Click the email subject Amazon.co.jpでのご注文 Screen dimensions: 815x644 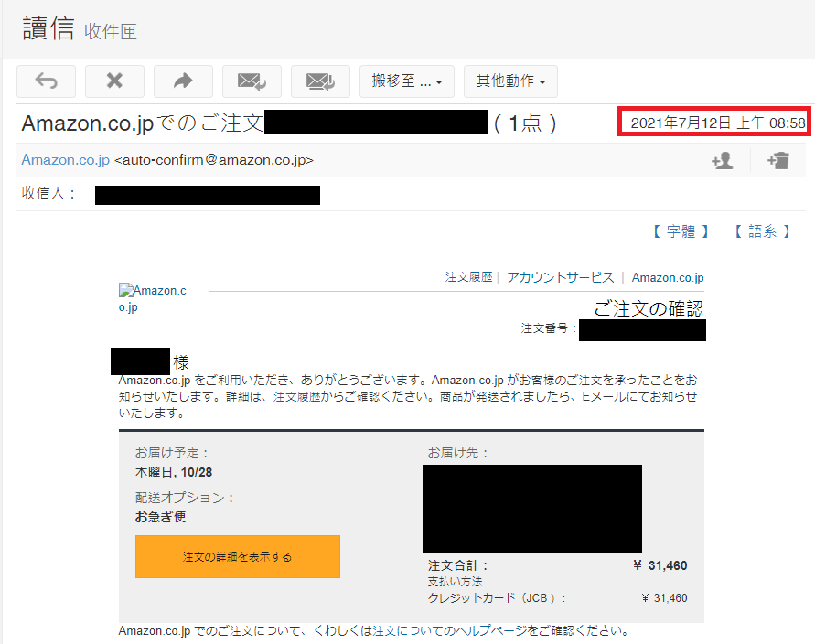tap(143, 123)
